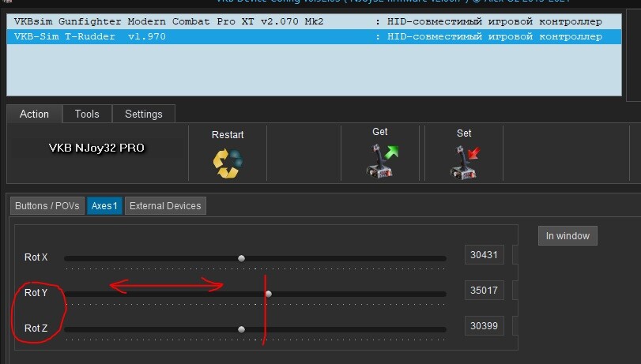Screen dimensions: 641x364
Task: Click the Set joystick icon with red arrow
Action: (465, 163)
